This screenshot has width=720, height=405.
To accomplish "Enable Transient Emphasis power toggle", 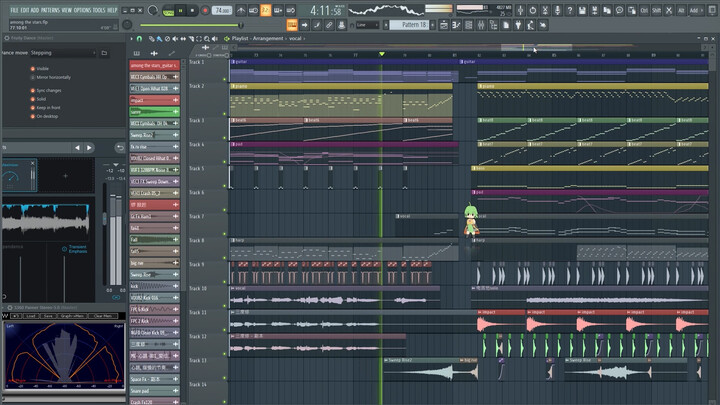I will coord(64,249).
